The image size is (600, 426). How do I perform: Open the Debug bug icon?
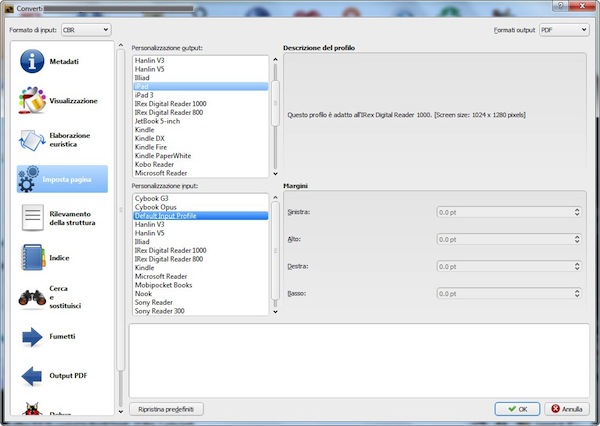(32, 409)
